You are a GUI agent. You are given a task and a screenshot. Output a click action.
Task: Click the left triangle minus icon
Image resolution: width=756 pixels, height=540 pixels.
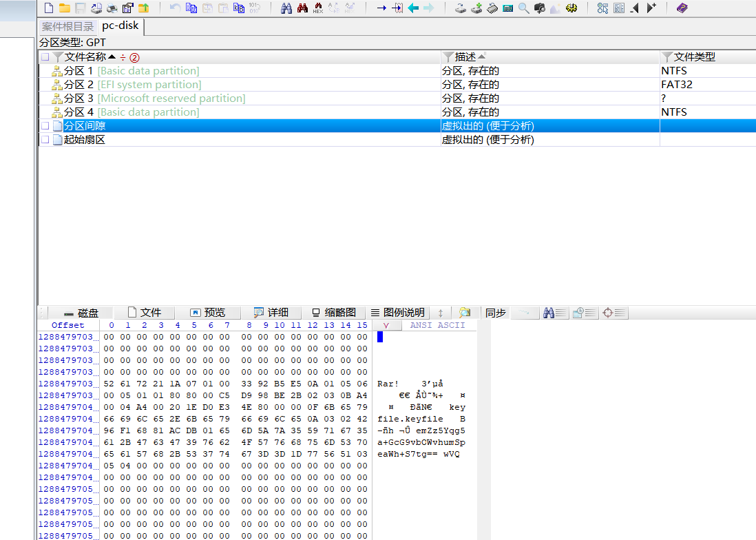click(x=635, y=8)
